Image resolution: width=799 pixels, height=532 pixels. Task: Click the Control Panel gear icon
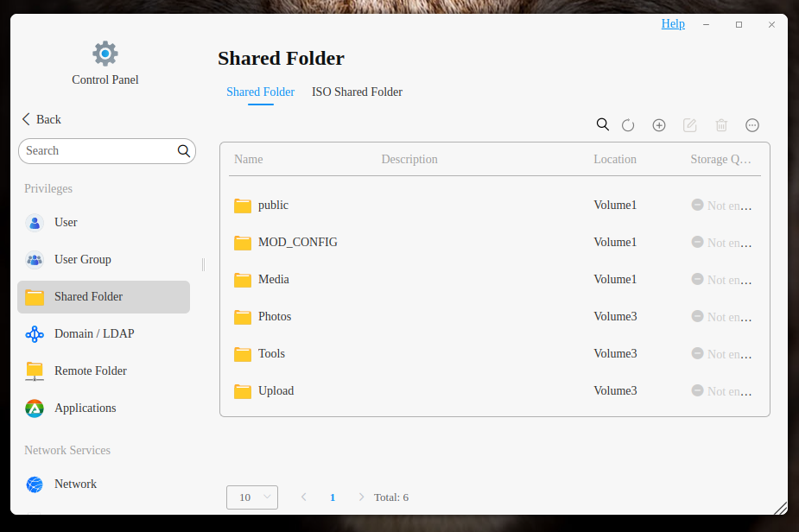point(105,54)
